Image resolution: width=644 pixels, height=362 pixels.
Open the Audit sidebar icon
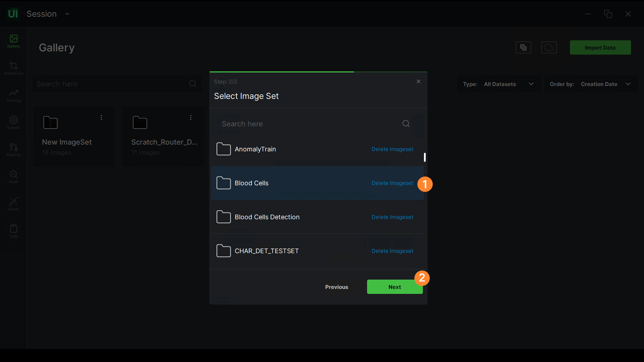click(13, 177)
